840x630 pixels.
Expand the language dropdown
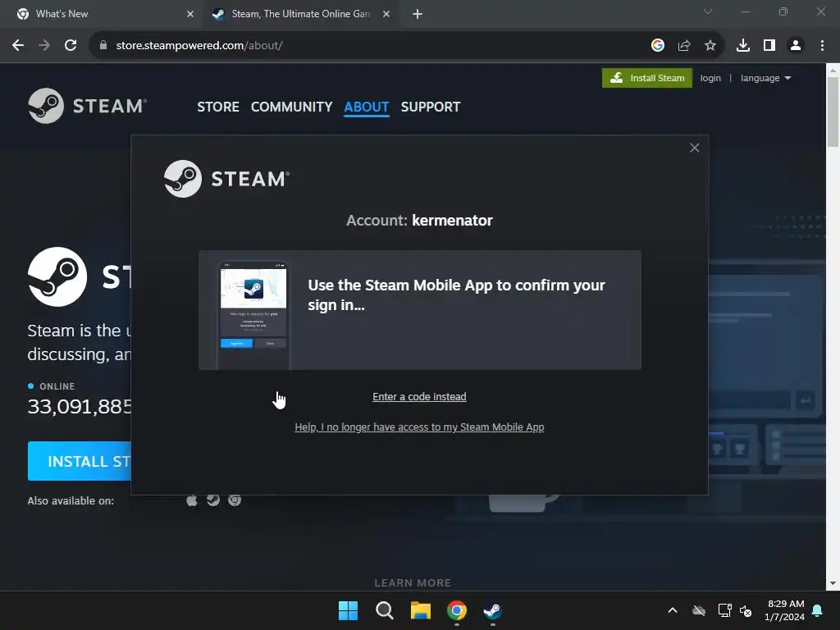click(765, 78)
